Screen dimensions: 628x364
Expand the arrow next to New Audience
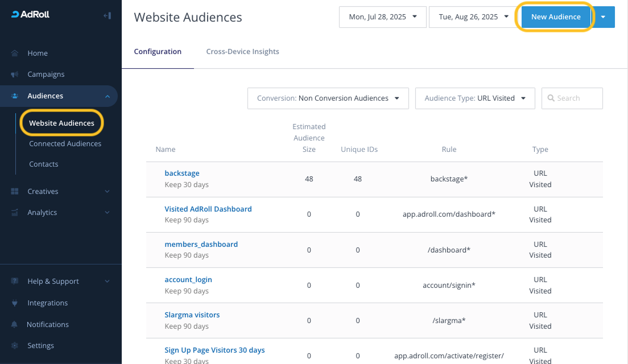(604, 17)
